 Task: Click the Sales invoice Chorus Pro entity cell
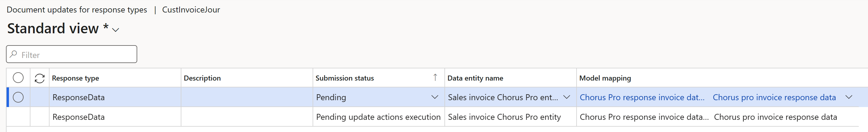[504, 117]
